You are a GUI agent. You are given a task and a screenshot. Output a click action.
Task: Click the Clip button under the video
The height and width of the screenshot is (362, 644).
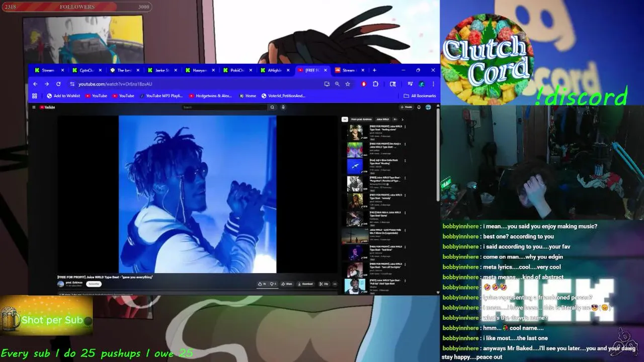coord(324,284)
